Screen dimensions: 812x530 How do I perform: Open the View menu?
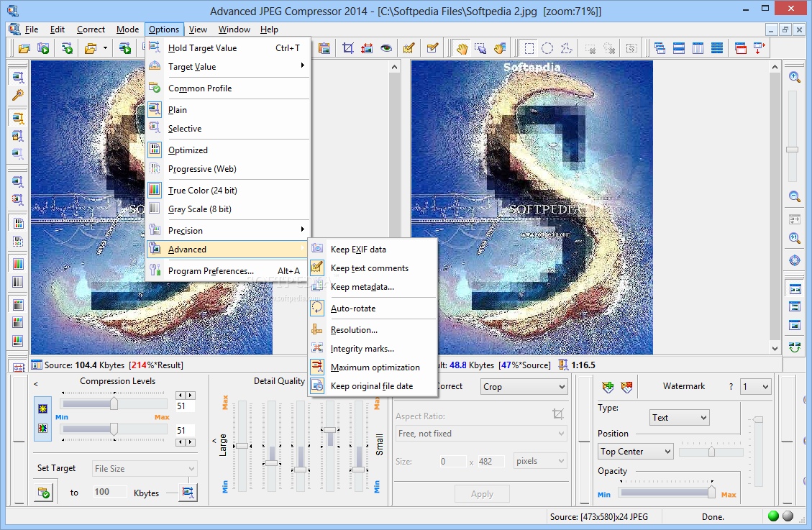tap(198, 29)
